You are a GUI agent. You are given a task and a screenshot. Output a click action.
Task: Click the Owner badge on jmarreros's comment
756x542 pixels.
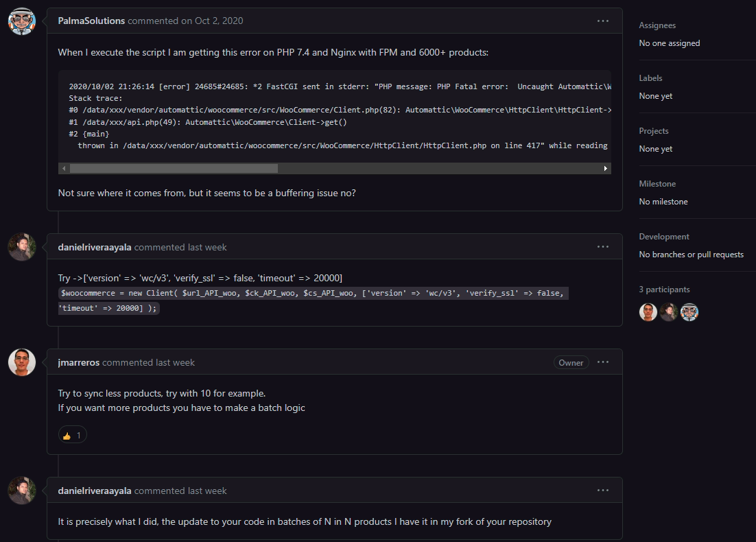click(571, 362)
